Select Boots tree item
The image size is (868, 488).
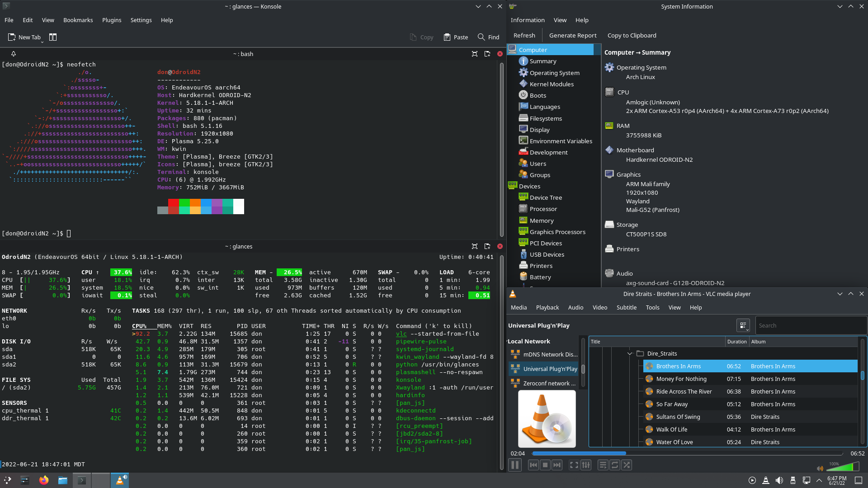(x=538, y=95)
